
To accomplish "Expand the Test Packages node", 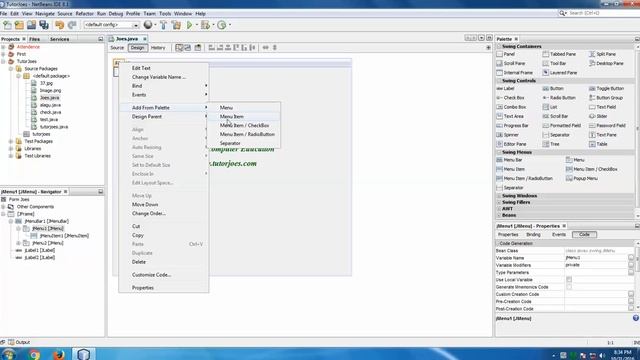I will pyautogui.click(x=11, y=141).
